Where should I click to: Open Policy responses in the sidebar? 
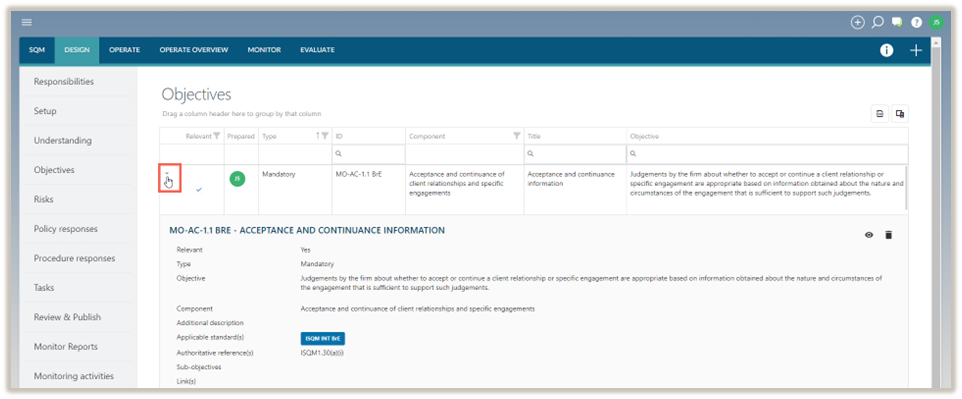pos(66,229)
